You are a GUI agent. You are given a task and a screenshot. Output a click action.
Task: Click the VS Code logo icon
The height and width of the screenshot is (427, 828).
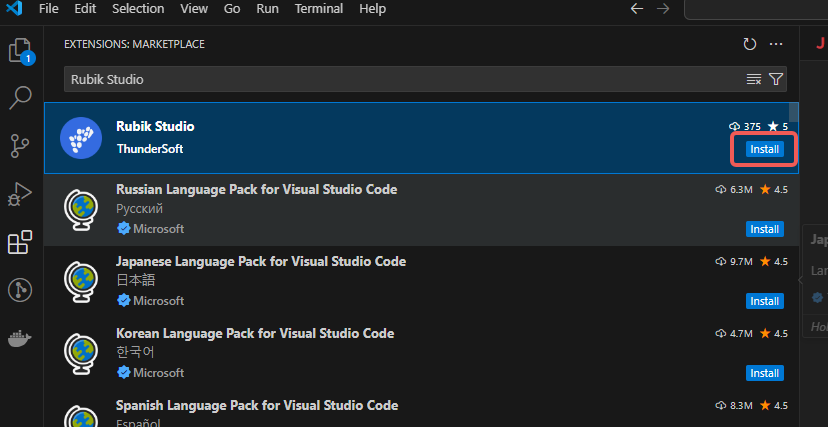[14, 8]
